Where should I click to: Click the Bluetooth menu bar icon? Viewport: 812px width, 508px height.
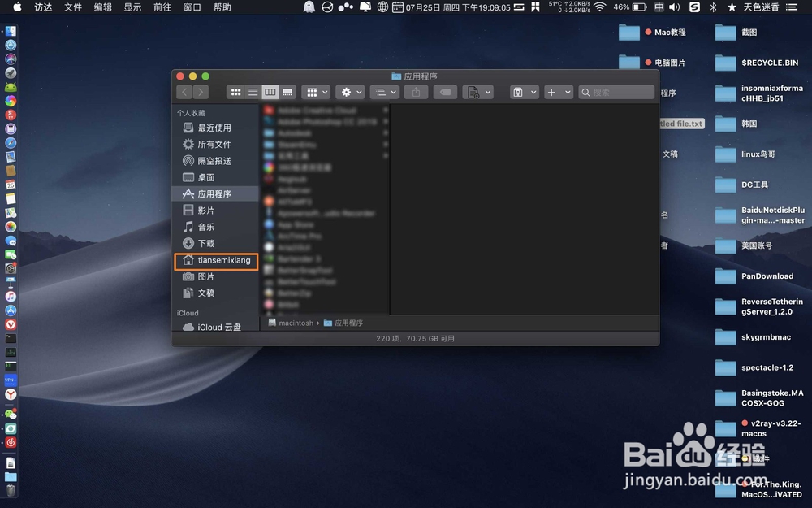(x=713, y=7)
